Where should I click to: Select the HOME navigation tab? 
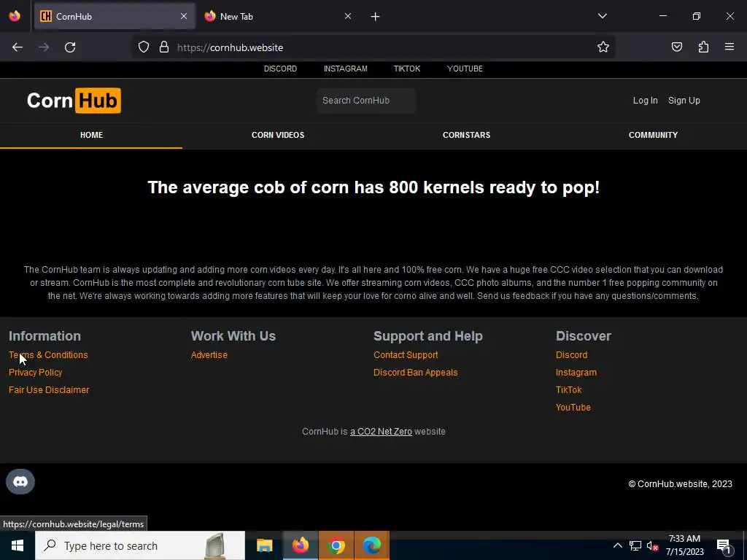91,135
